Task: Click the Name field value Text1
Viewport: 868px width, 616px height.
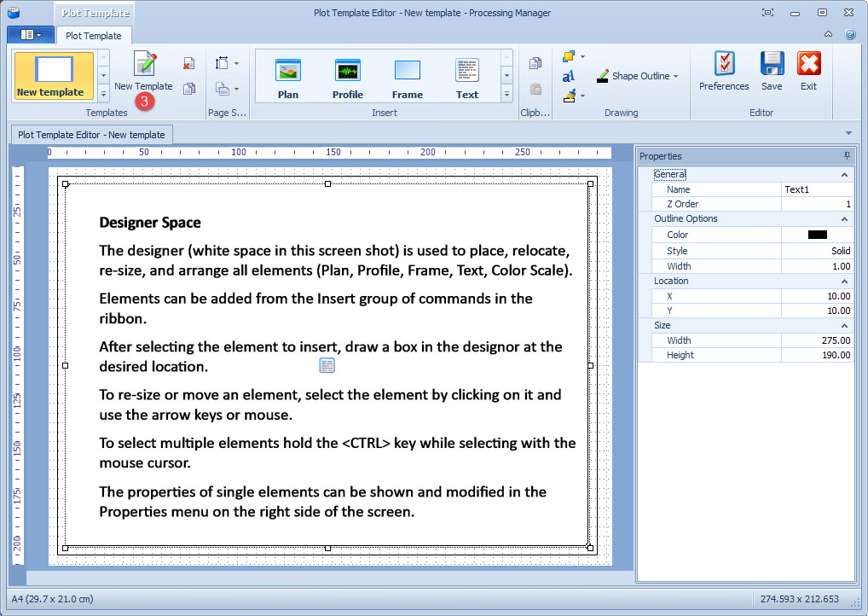Action: click(817, 189)
